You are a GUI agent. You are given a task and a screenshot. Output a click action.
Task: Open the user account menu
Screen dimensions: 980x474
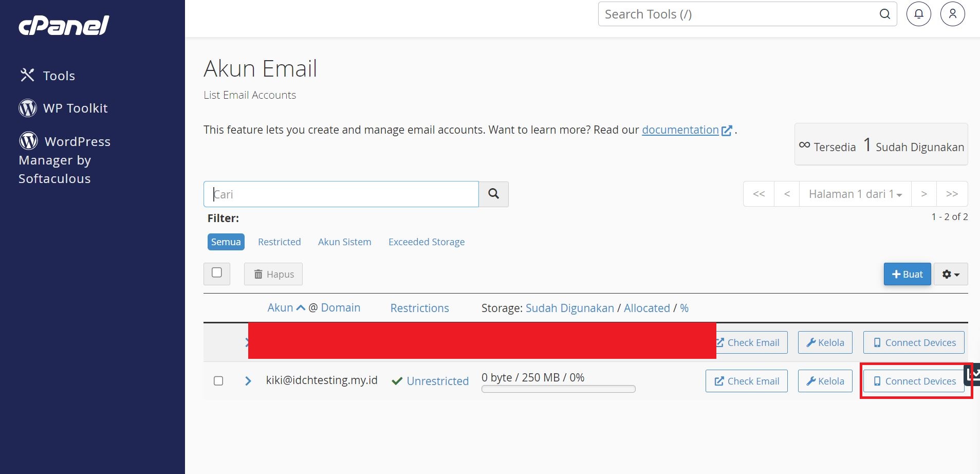point(952,14)
